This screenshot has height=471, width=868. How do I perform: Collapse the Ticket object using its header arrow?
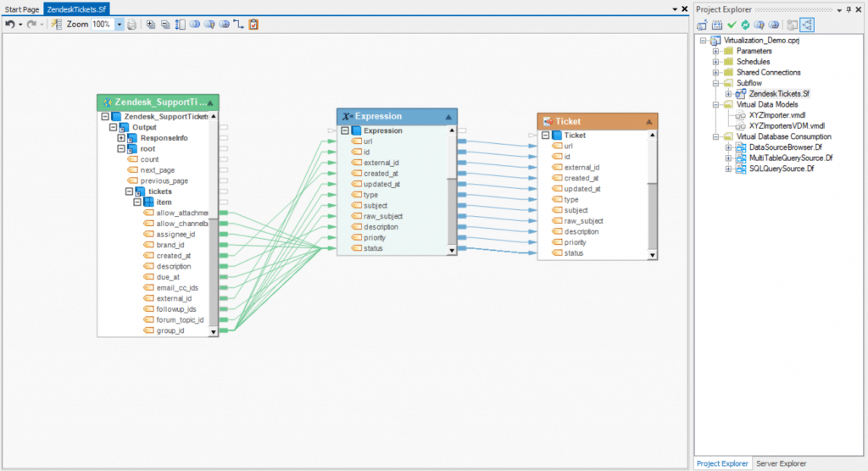[648, 121]
